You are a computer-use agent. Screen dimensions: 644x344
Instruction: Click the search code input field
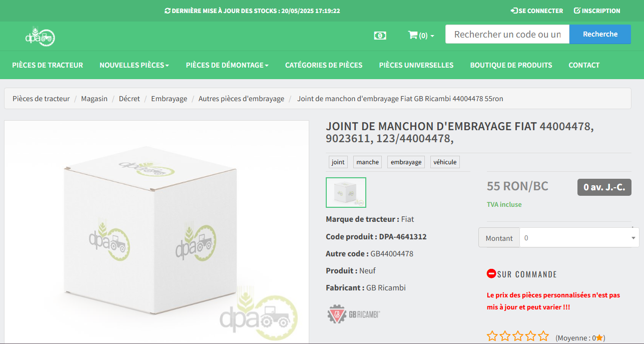tap(507, 34)
